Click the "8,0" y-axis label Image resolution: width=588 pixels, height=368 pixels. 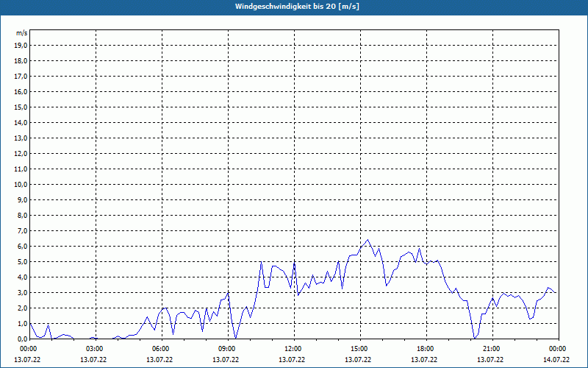pyautogui.click(x=22, y=215)
